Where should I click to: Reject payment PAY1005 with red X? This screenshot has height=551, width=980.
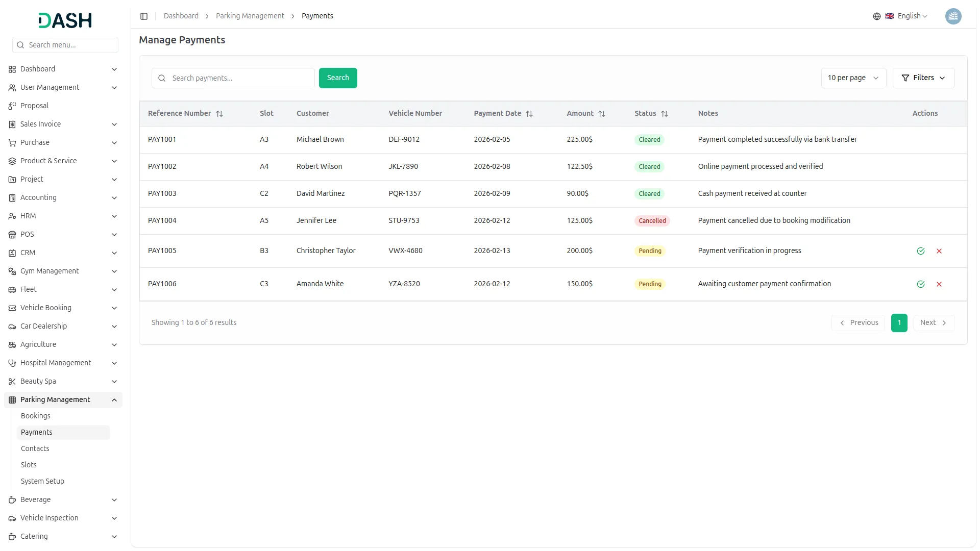pos(939,251)
